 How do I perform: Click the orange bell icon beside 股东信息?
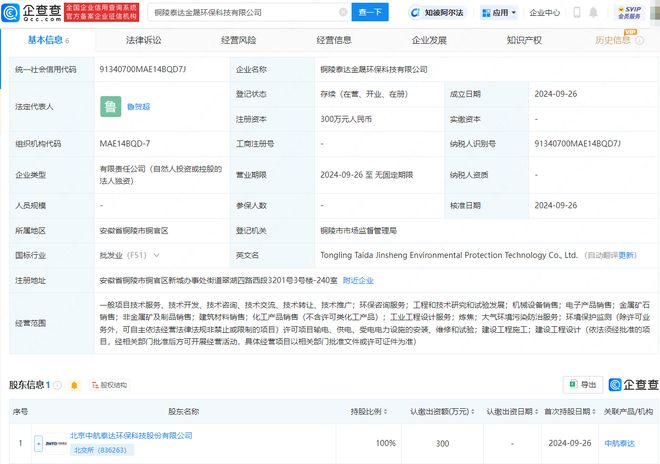point(74,385)
